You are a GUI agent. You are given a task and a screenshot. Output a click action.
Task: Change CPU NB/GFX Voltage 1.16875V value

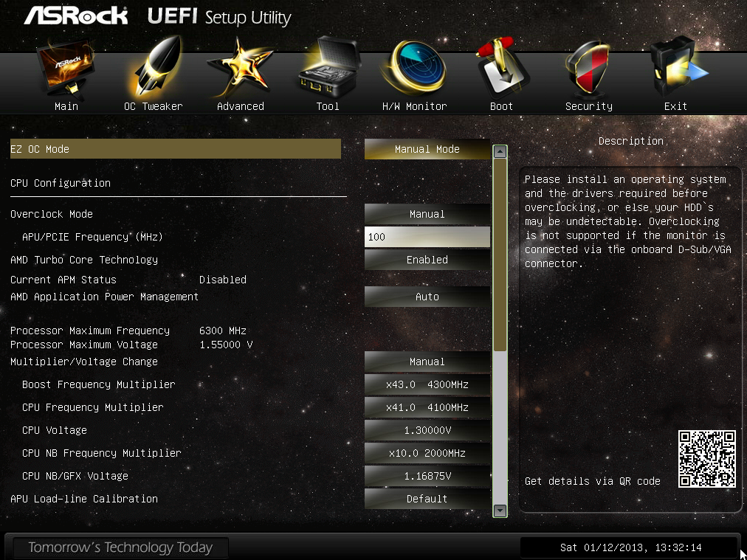tap(427, 476)
